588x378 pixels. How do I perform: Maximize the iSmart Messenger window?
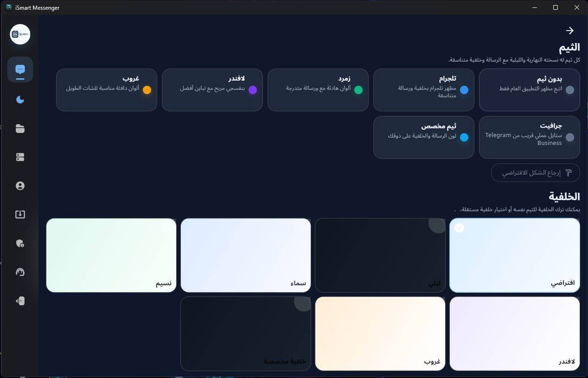556,7
